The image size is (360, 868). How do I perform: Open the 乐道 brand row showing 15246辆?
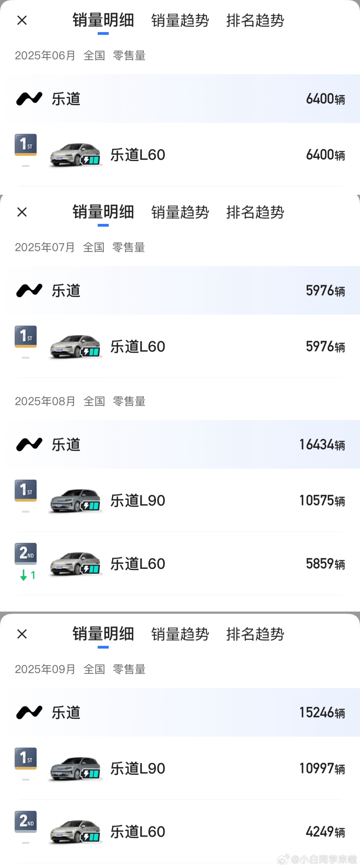click(182, 712)
